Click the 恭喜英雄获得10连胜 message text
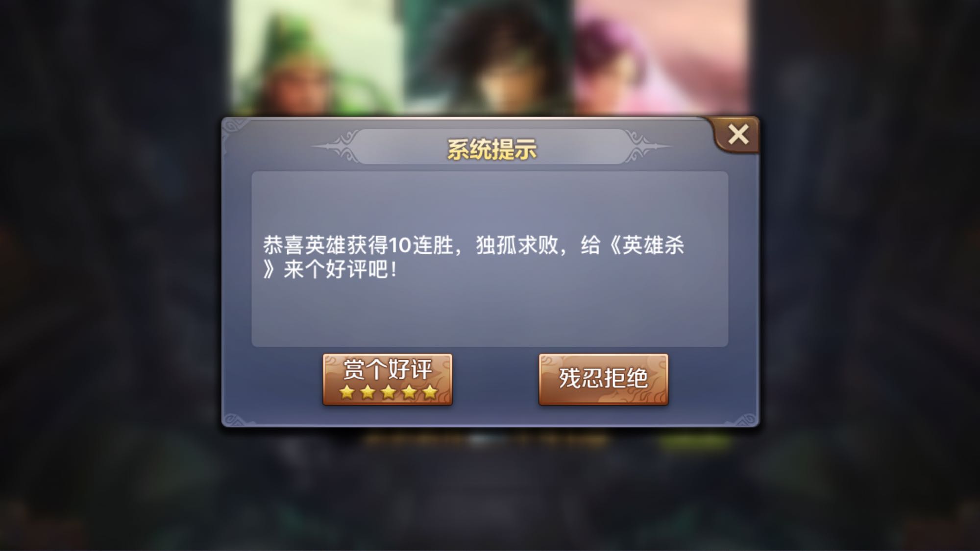The height and width of the screenshot is (551, 980). [x=358, y=245]
